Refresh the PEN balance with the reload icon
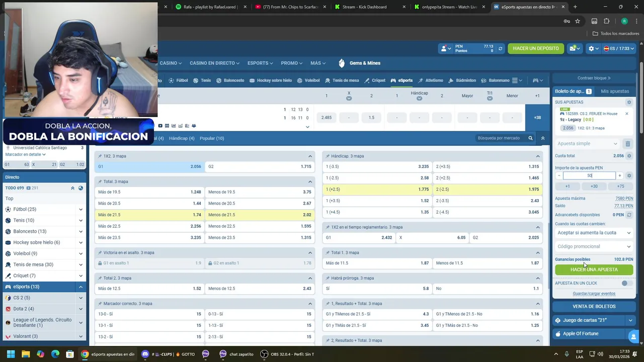 click(500, 48)
